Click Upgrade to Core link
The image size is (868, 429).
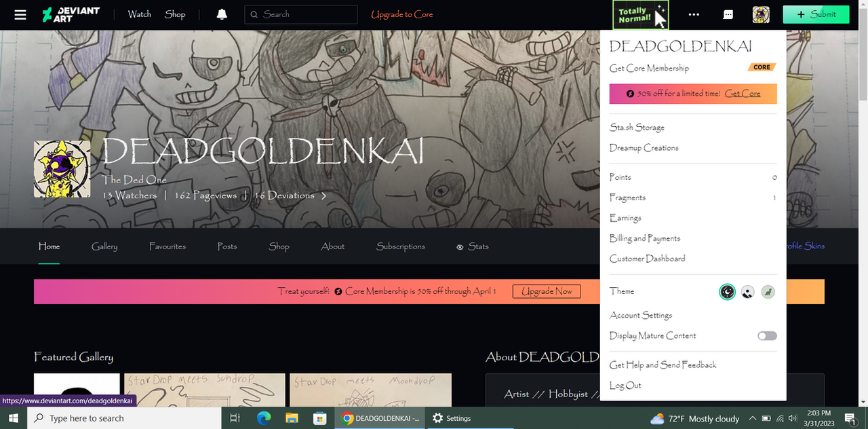(401, 14)
